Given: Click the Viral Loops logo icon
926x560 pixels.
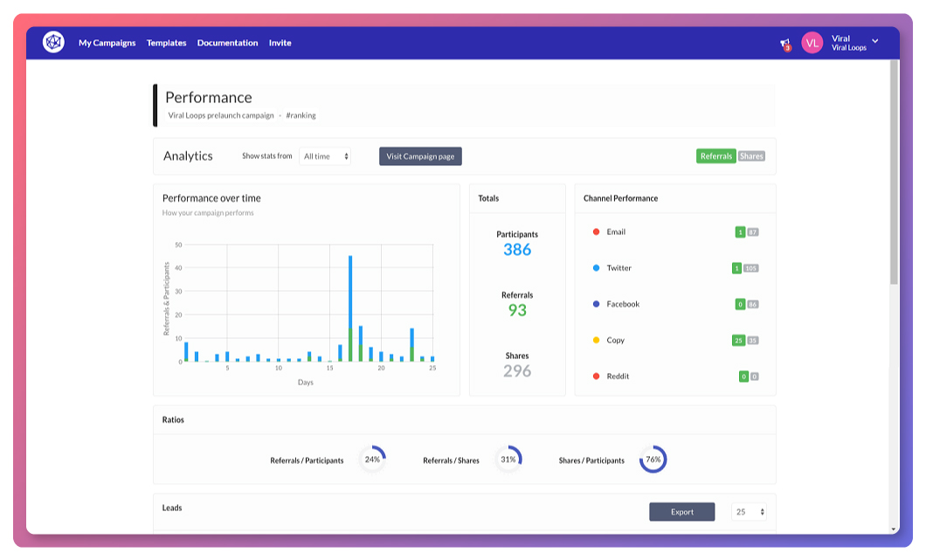Looking at the screenshot, I should pos(53,42).
